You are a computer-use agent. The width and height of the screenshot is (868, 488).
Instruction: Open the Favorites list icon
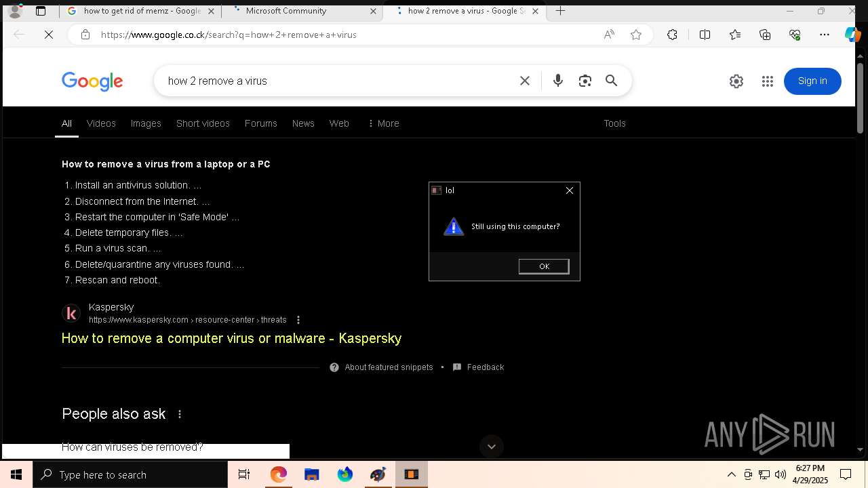[x=735, y=35]
